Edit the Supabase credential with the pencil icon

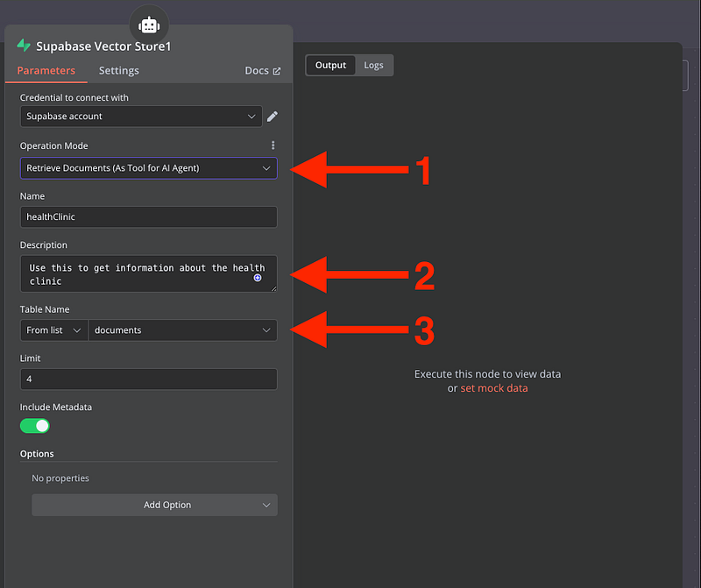pyautogui.click(x=273, y=117)
